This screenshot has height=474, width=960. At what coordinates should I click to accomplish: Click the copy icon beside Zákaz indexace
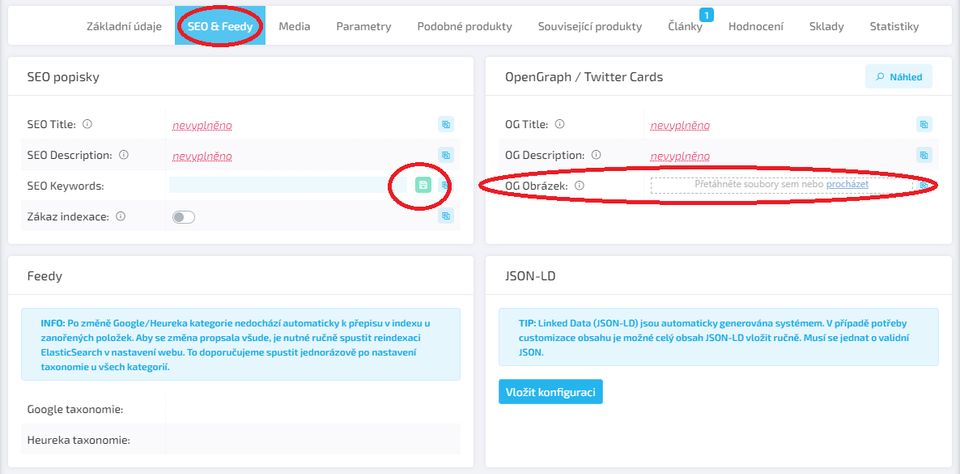pyautogui.click(x=446, y=216)
